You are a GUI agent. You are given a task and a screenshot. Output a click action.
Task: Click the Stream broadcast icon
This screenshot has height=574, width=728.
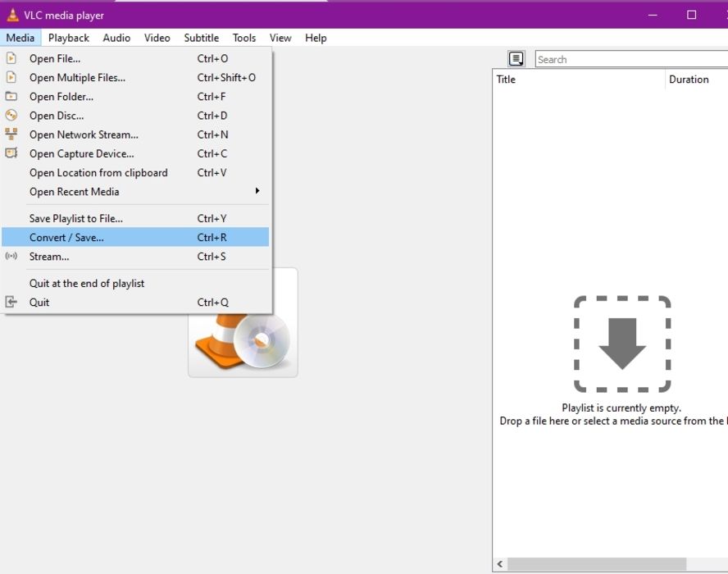coord(11,256)
